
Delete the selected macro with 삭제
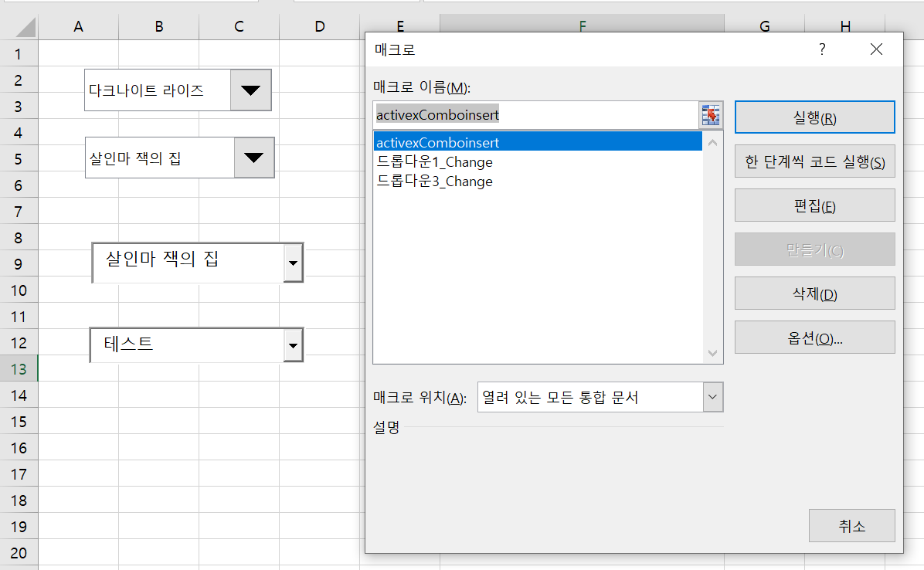click(814, 293)
